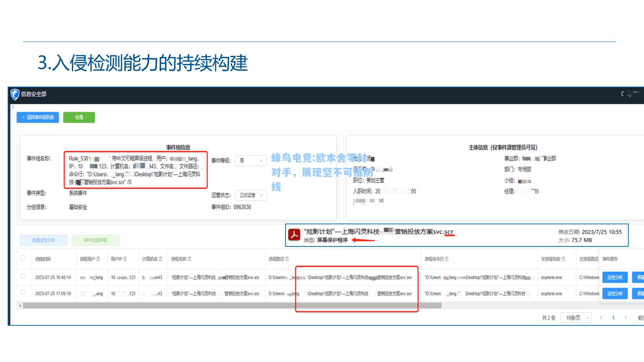644x362 pixels.
Task: Click the green 处理 button
Action: [x=79, y=117]
